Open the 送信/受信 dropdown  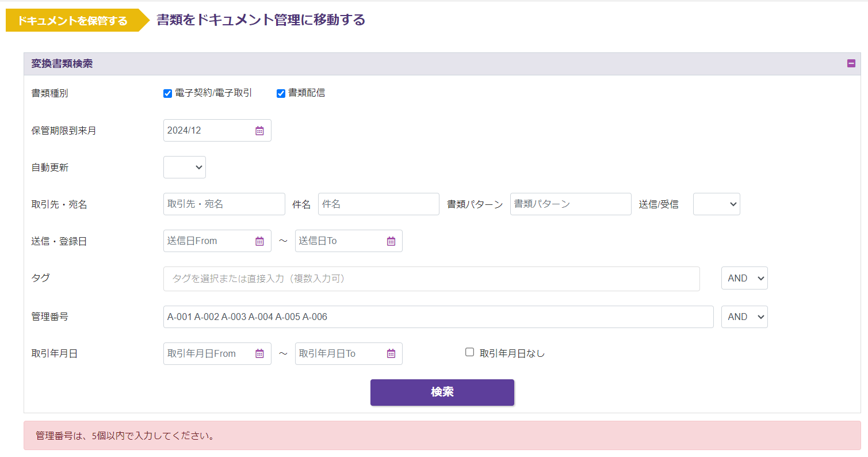point(716,204)
